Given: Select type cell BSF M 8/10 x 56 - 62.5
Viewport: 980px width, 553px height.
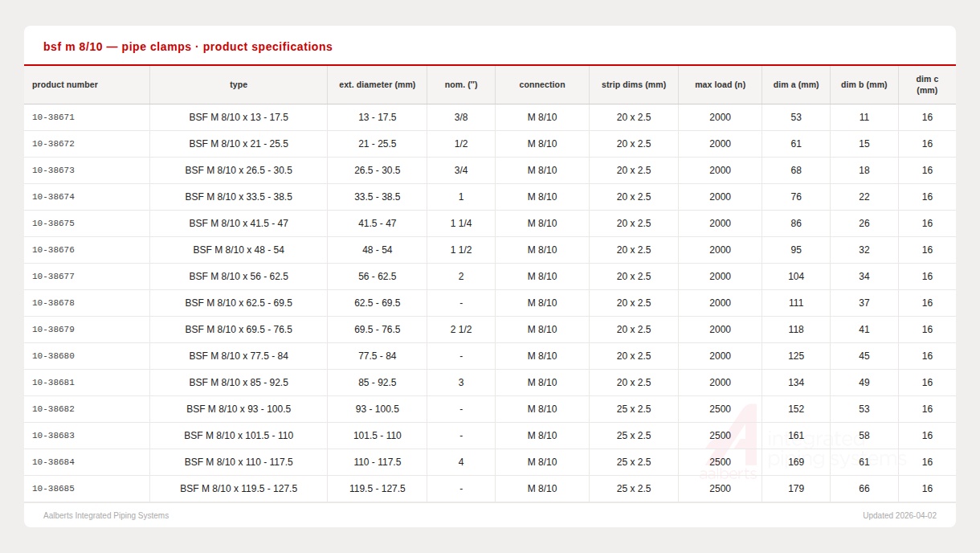Looking at the screenshot, I should point(239,276).
